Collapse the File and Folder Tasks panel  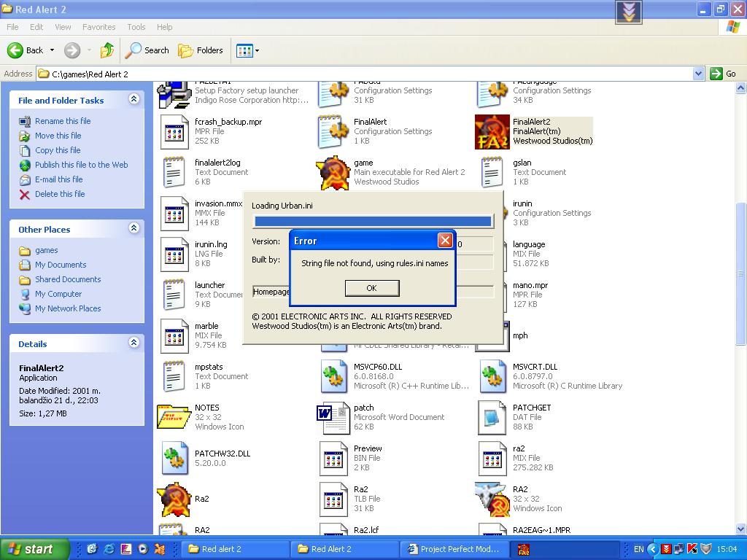pos(134,99)
